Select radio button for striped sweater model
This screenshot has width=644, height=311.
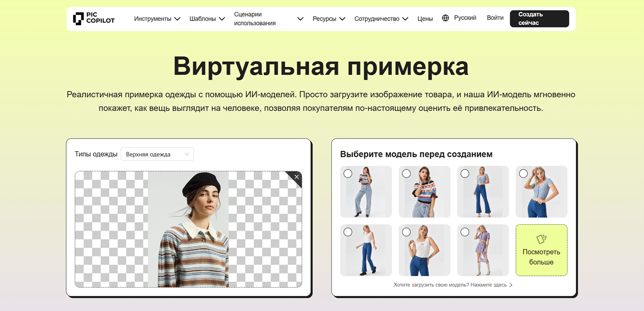[x=406, y=173]
